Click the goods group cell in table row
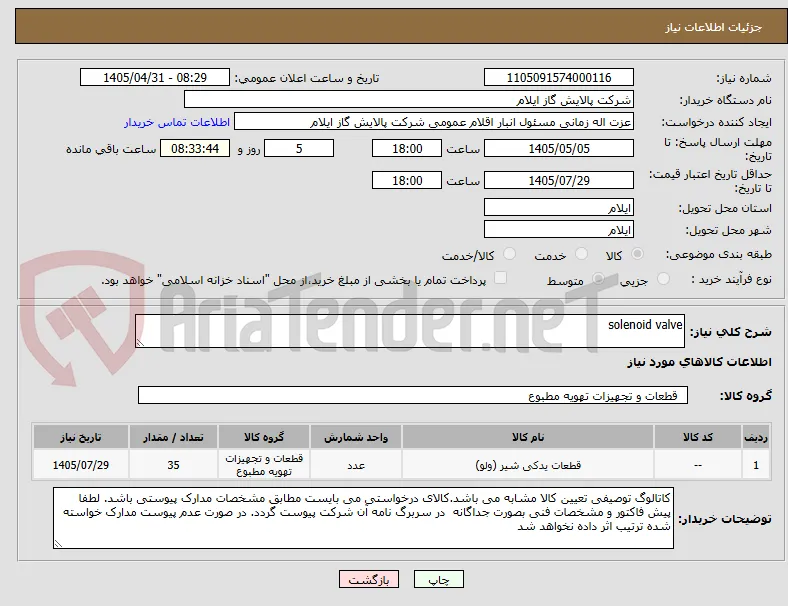The width and height of the screenshot is (788, 606). coord(264,465)
